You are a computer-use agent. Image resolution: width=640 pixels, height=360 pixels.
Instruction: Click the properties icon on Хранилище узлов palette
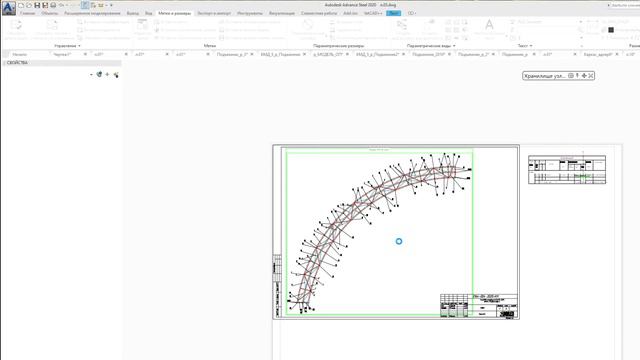571,76
